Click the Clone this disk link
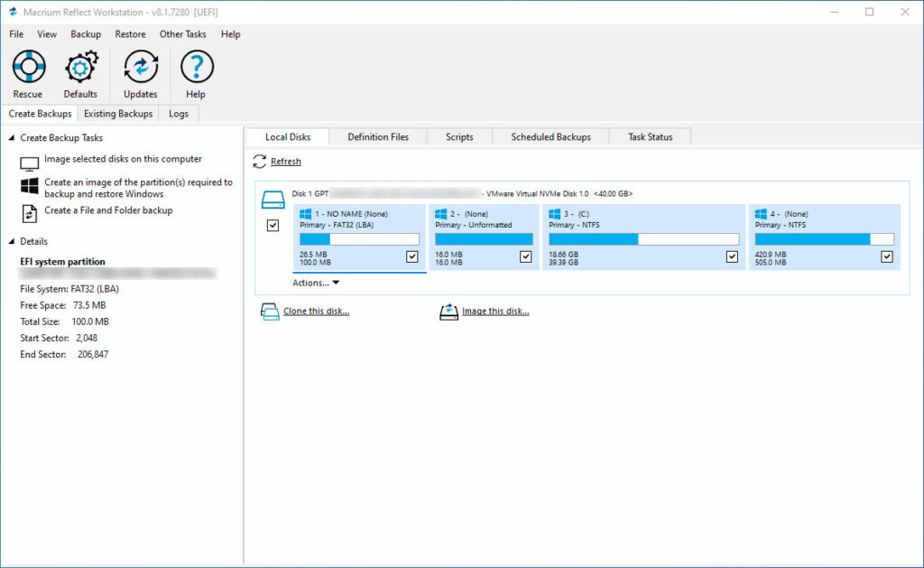This screenshot has width=924, height=568. pos(317,312)
